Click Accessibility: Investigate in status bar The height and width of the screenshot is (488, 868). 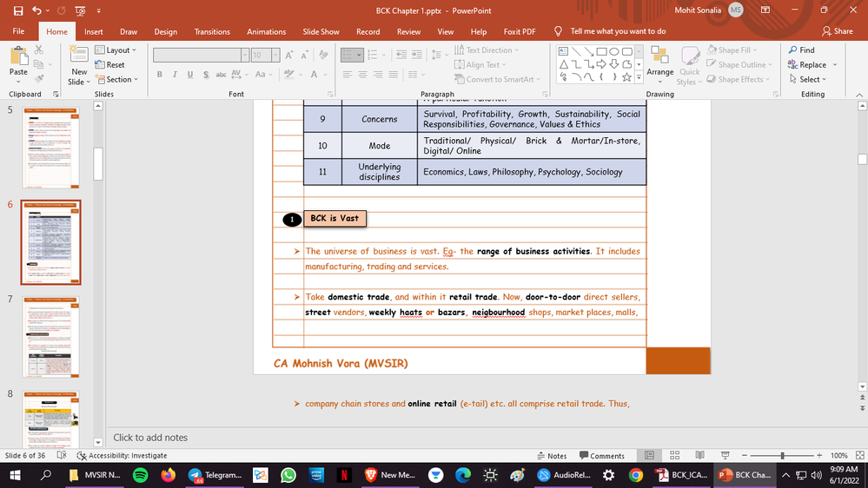(x=123, y=455)
